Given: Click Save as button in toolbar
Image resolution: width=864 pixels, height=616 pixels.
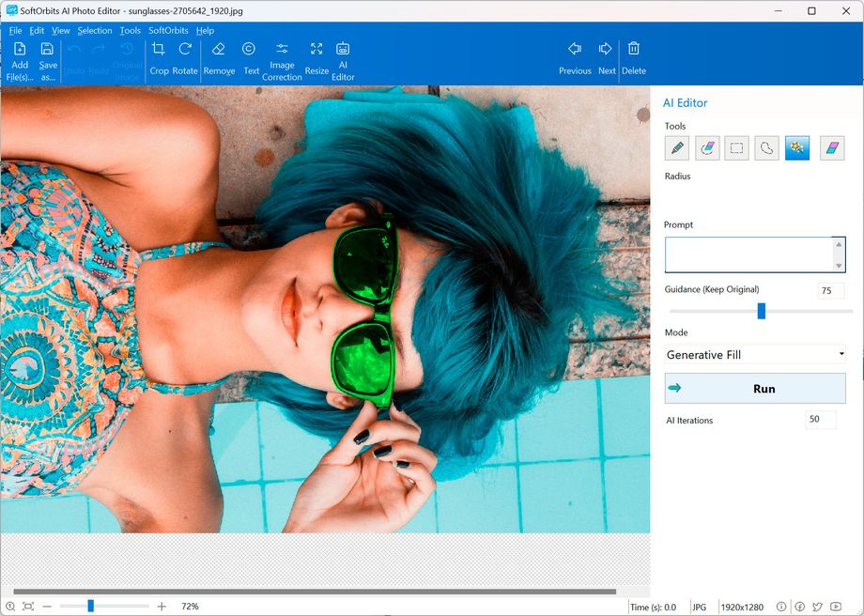Looking at the screenshot, I should click(x=47, y=59).
